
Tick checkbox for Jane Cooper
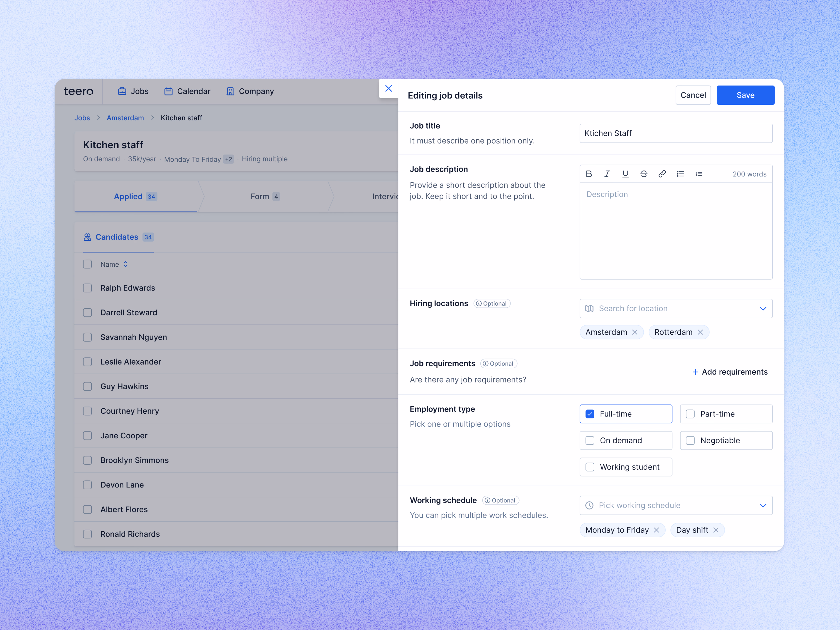coord(87,435)
